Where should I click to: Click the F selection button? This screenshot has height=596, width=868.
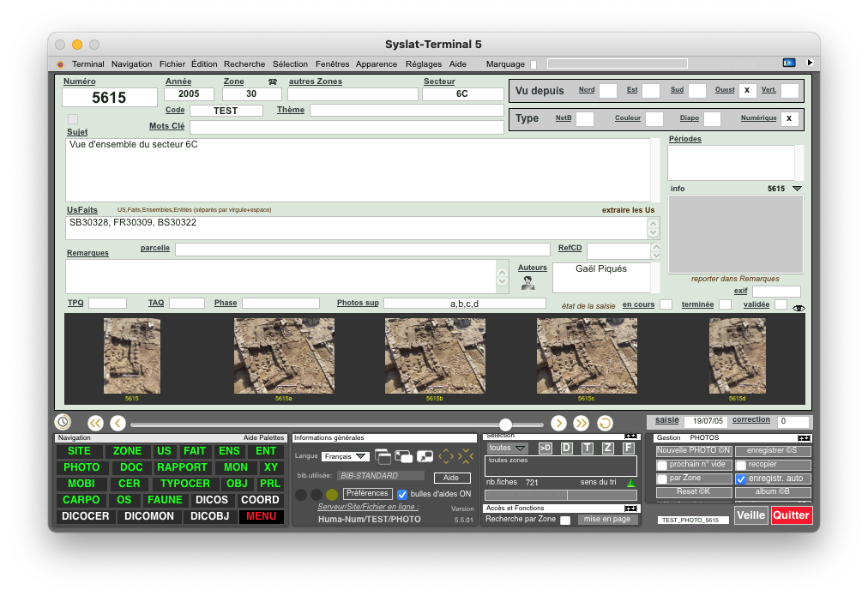pos(629,449)
